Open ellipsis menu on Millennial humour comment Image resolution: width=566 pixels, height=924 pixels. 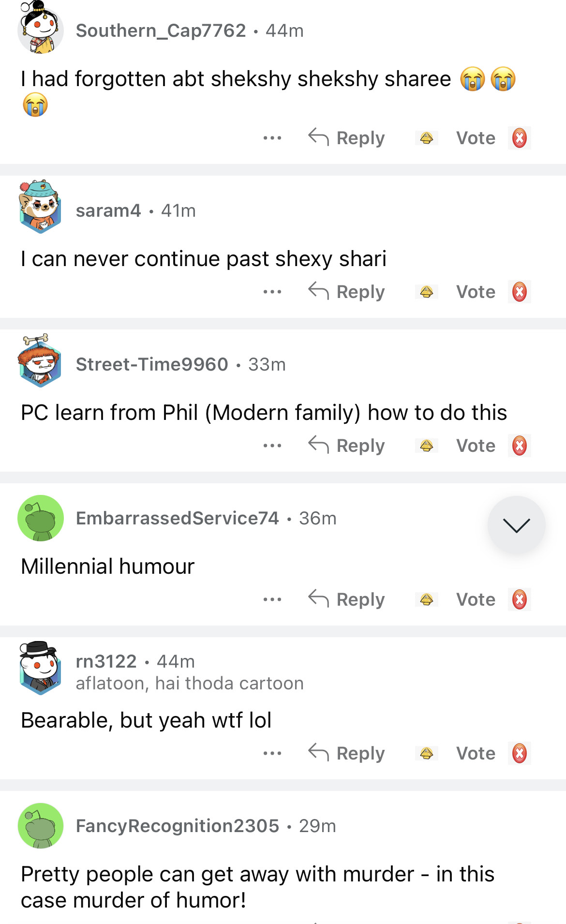point(272,600)
